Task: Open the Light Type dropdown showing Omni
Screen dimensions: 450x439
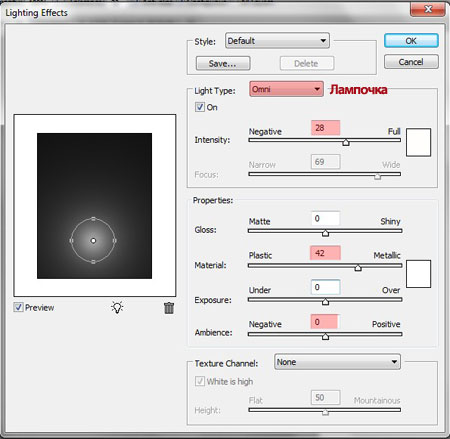Action: tap(286, 89)
